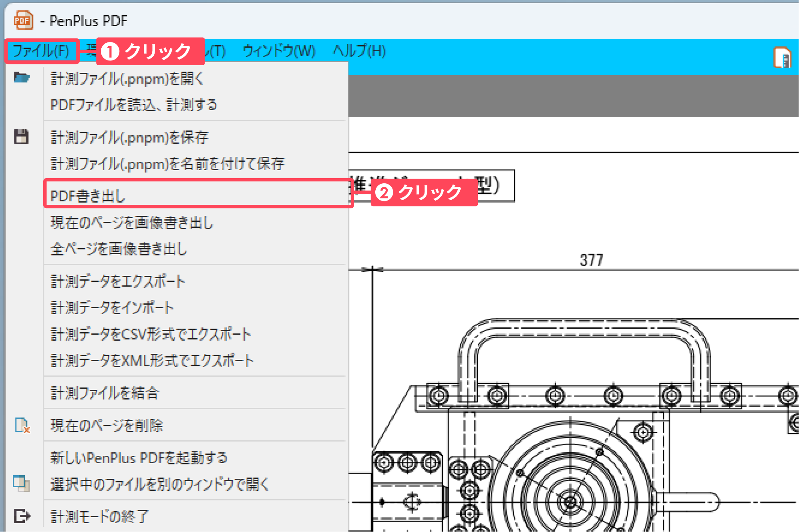Click the window icon for 選択中のファイルを別のウィンドウで開く
799x532 pixels.
pyautogui.click(x=21, y=484)
